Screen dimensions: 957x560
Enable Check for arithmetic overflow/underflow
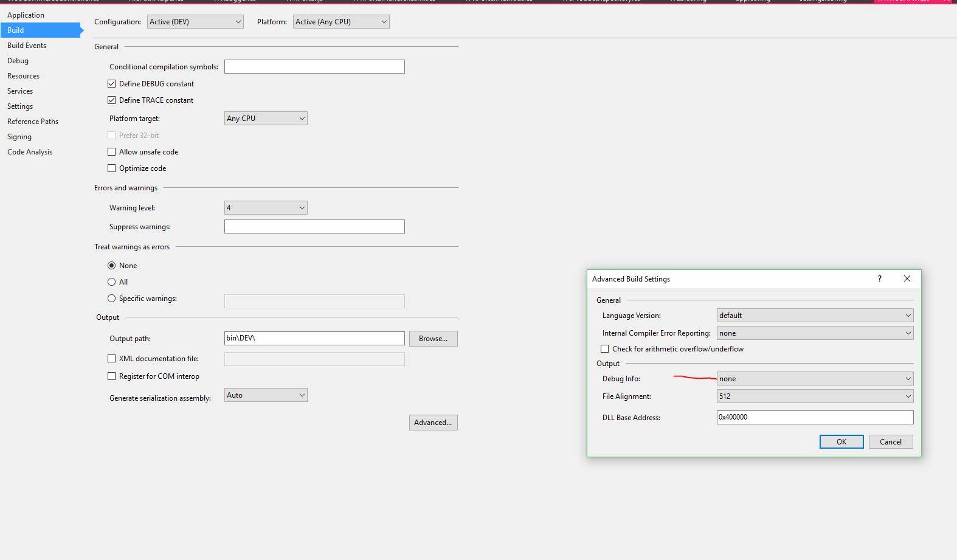pos(604,349)
